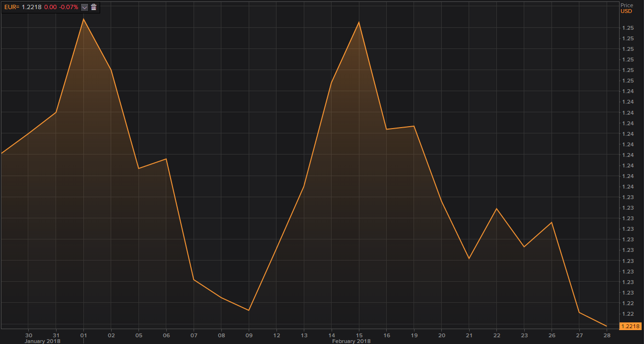Click the USD currency label
The width and height of the screenshot is (644, 344).
point(626,11)
